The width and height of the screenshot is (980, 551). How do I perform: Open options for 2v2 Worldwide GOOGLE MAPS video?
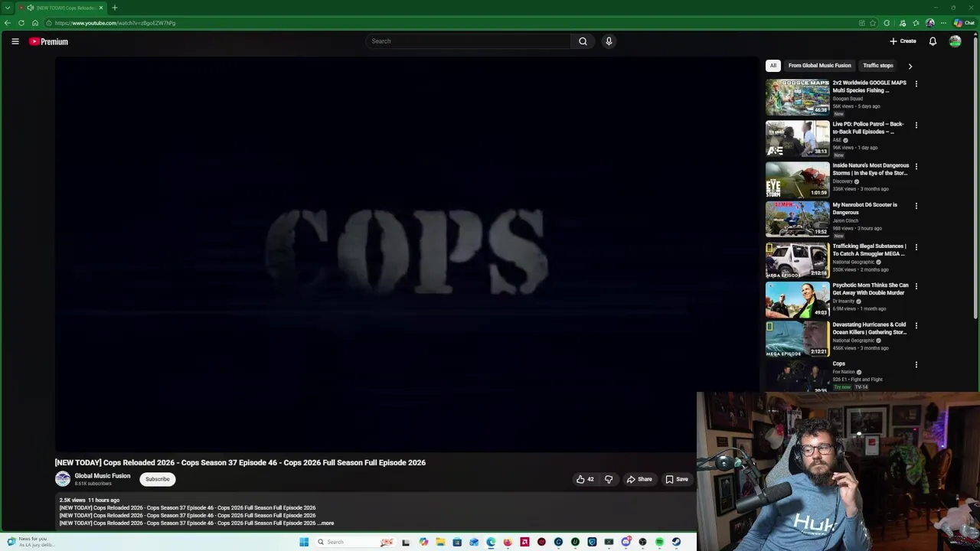pyautogui.click(x=916, y=84)
